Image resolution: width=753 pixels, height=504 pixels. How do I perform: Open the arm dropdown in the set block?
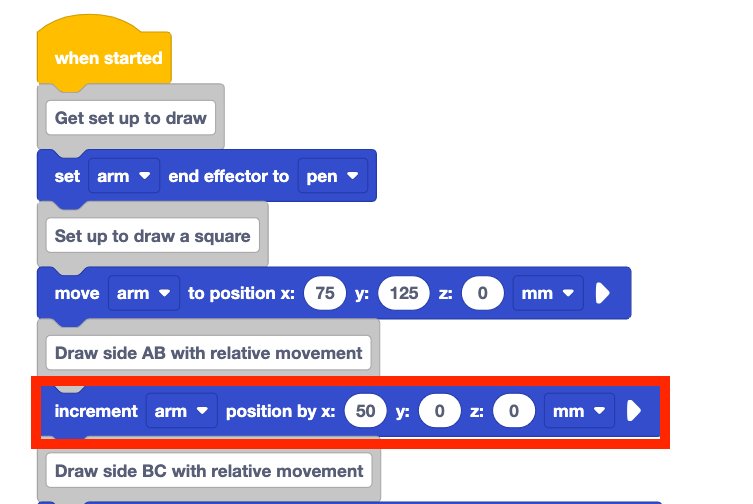pyautogui.click(x=124, y=176)
